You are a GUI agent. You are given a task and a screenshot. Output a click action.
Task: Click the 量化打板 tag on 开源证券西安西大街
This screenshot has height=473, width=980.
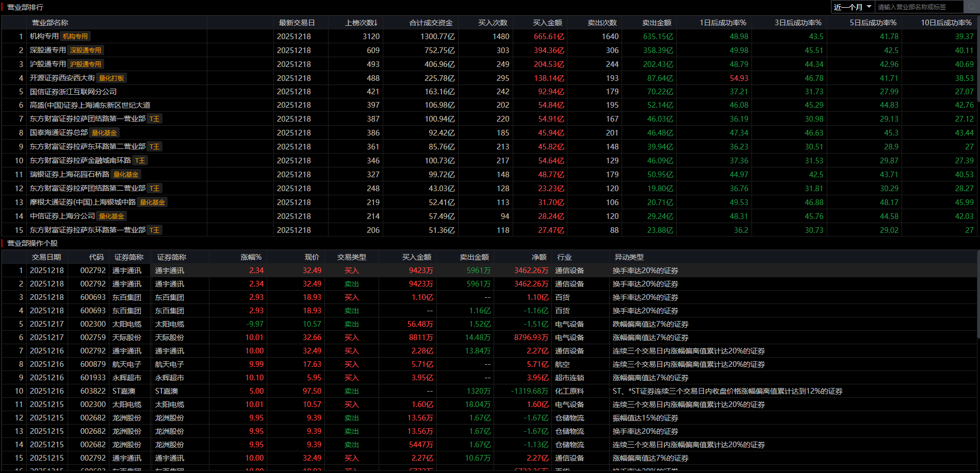coord(111,78)
